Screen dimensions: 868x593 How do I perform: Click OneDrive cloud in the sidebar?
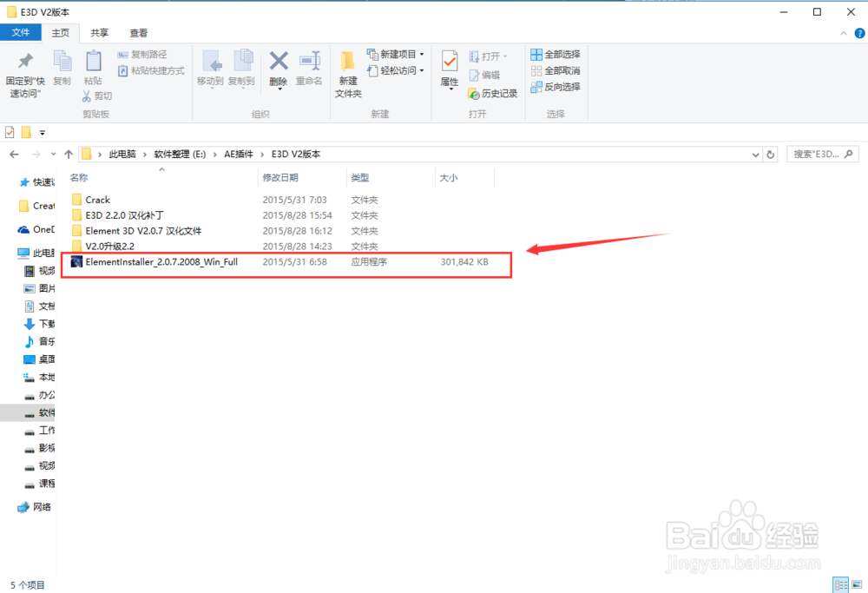tap(36, 230)
